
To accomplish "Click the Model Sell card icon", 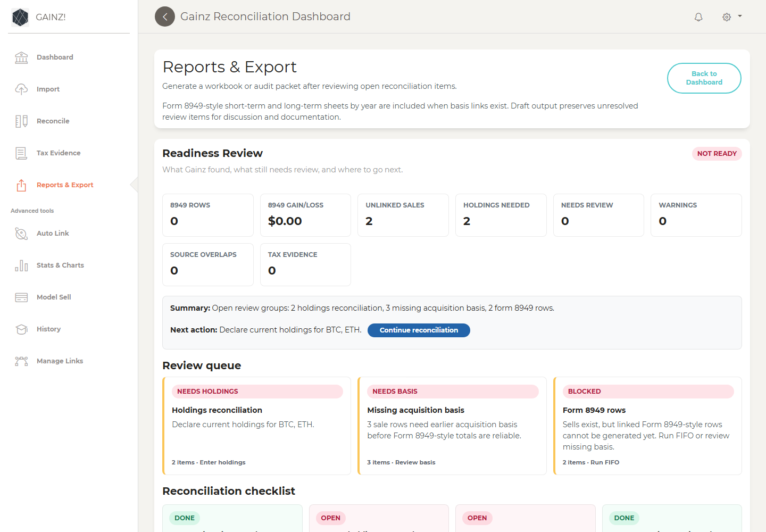I will click(x=21, y=297).
